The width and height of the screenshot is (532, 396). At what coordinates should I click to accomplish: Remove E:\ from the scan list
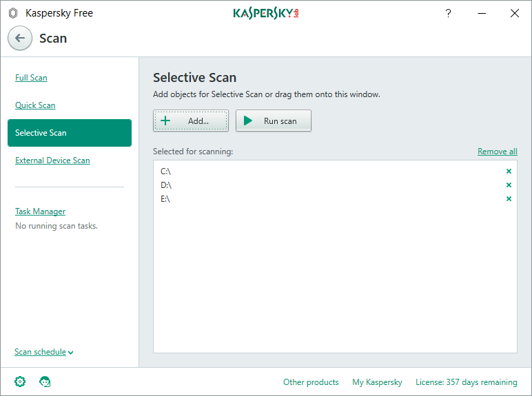509,198
